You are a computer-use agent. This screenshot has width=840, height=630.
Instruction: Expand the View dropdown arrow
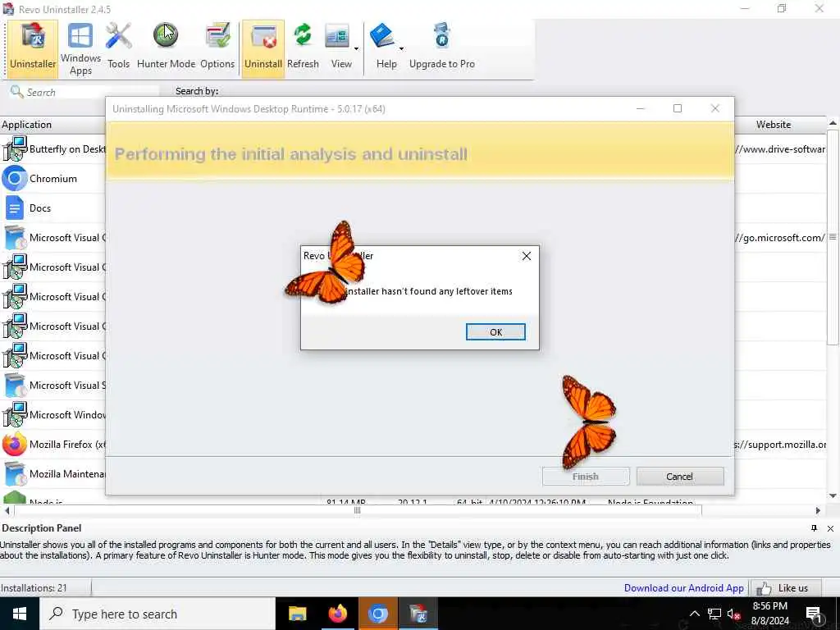pos(356,48)
